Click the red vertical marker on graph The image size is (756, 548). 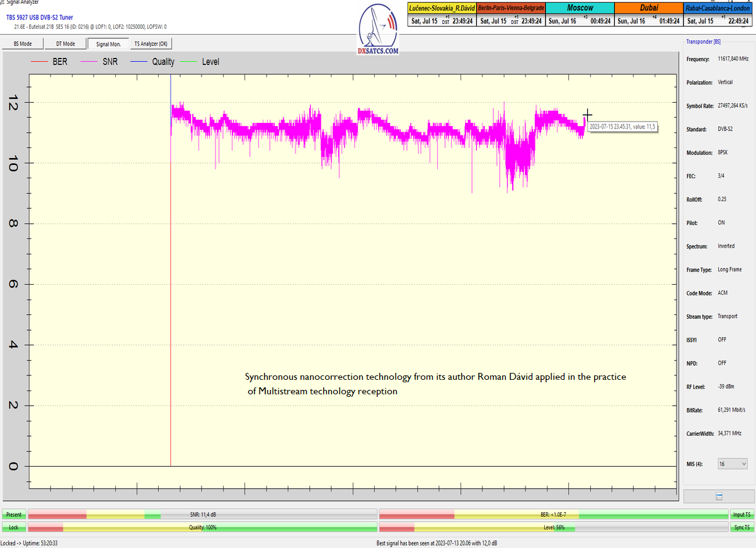171,315
